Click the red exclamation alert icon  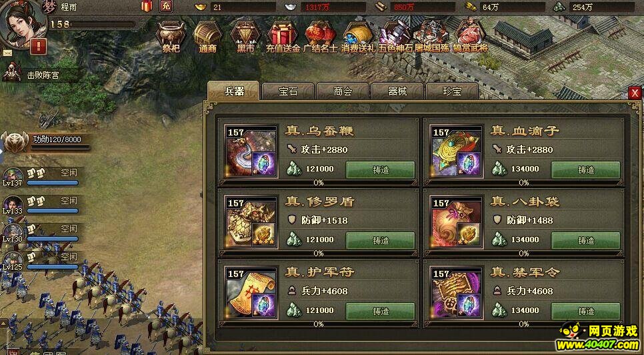coord(39,47)
